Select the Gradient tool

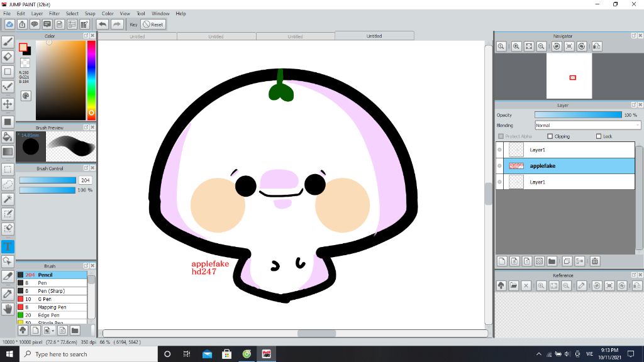8,151
